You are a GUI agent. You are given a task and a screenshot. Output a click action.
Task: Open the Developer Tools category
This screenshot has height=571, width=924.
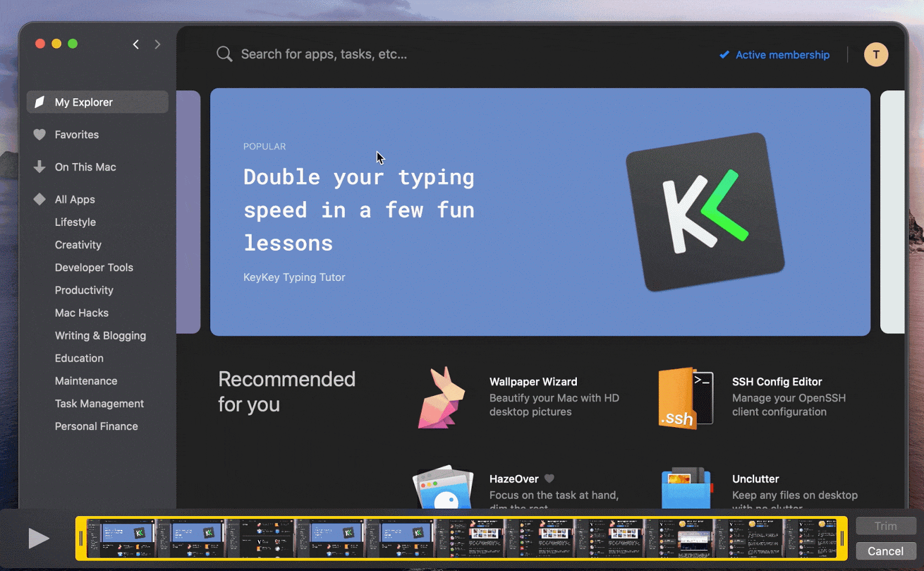point(94,268)
